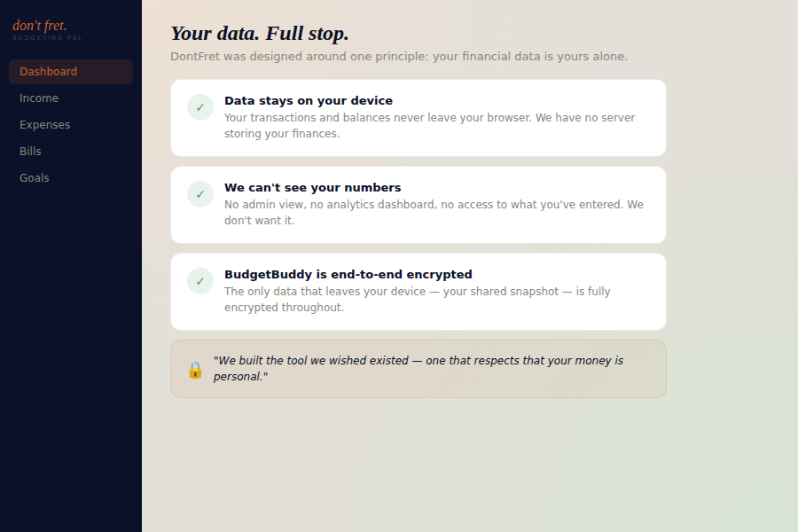Click the "BUDGETING PAL" tagline under the logo
Viewport: 798px width, 532px height.
click(47, 38)
